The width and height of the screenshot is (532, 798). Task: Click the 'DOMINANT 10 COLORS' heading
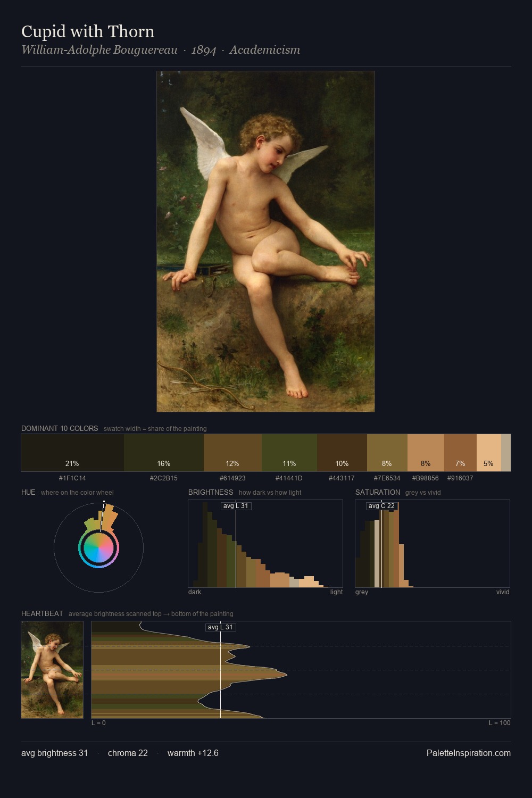[x=60, y=428]
